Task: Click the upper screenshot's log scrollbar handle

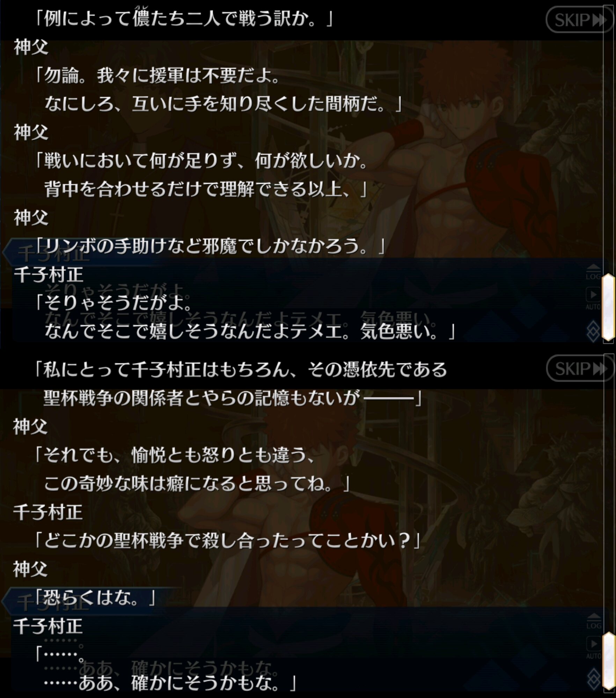Action: click(x=608, y=308)
